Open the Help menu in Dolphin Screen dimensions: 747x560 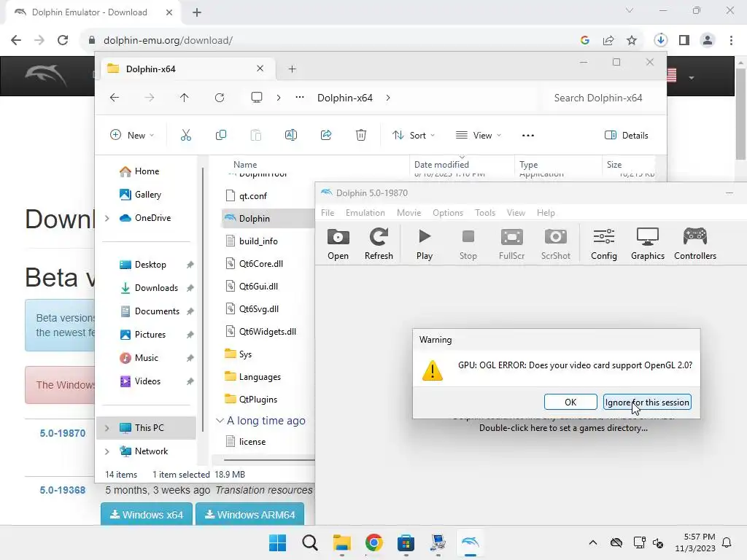pyautogui.click(x=546, y=213)
